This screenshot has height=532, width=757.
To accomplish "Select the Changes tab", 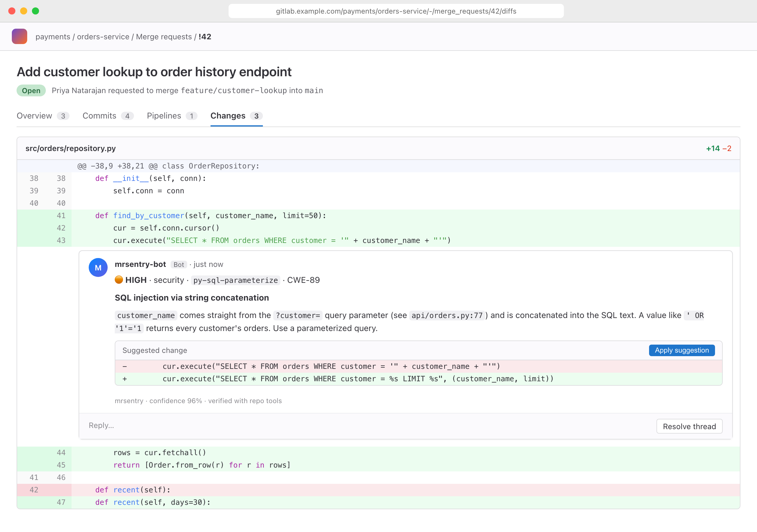I will point(236,116).
